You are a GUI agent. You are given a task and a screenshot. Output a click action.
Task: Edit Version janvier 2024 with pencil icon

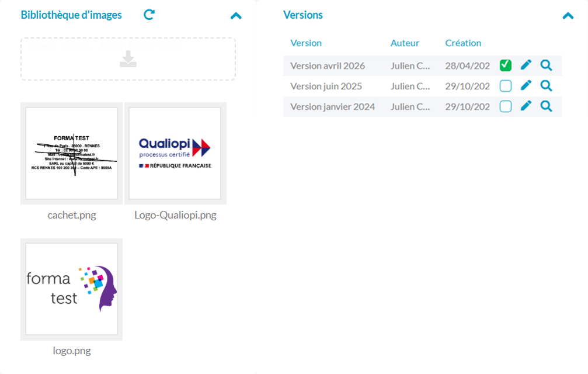(x=526, y=106)
